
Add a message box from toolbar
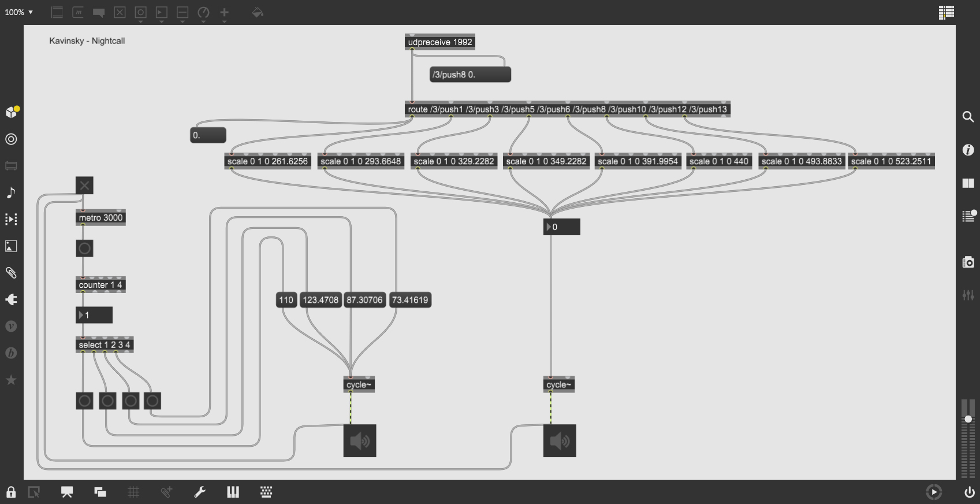78,12
